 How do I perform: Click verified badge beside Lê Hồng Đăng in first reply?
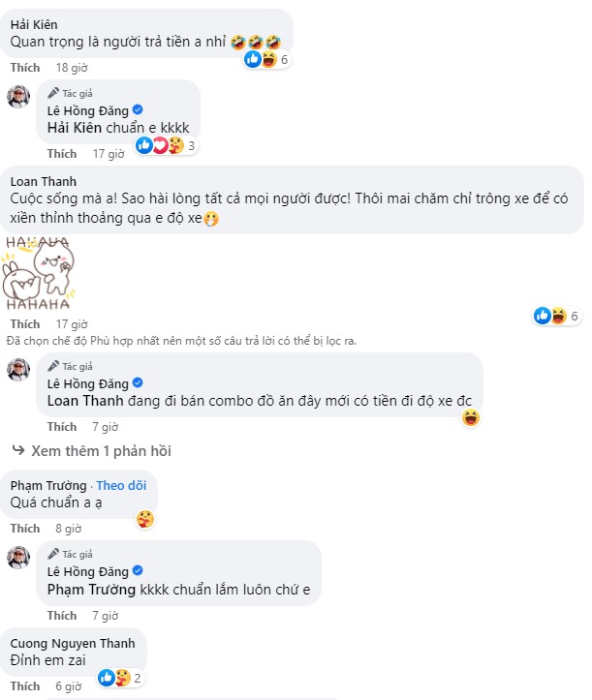pyautogui.click(x=139, y=109)
